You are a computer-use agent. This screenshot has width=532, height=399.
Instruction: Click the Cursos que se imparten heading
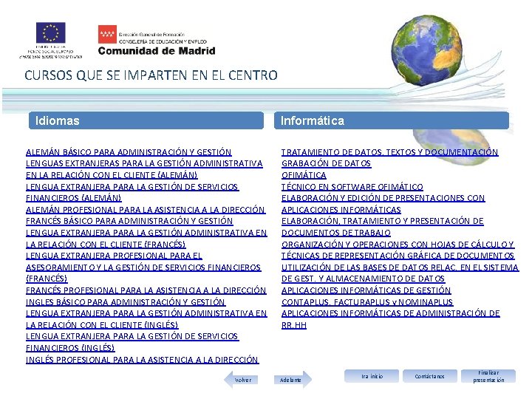151,75
